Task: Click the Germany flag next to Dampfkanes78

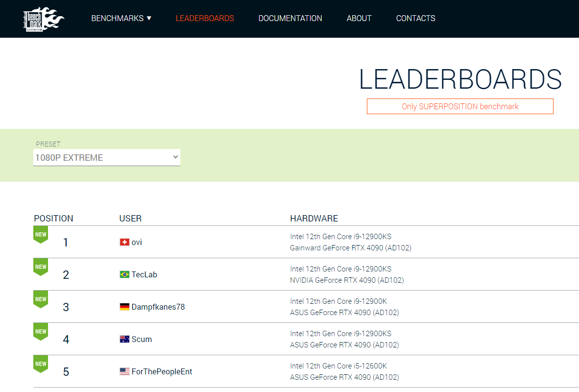Action: (x=124, y=307)
